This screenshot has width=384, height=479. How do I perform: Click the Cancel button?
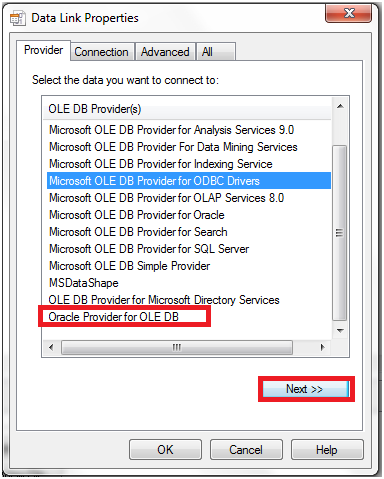point(246,450)
